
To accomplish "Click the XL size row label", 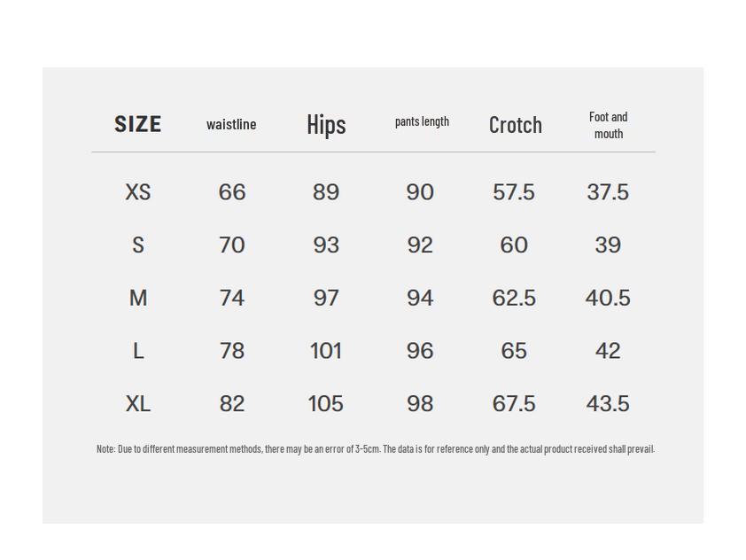I will (x=138, y=404).
